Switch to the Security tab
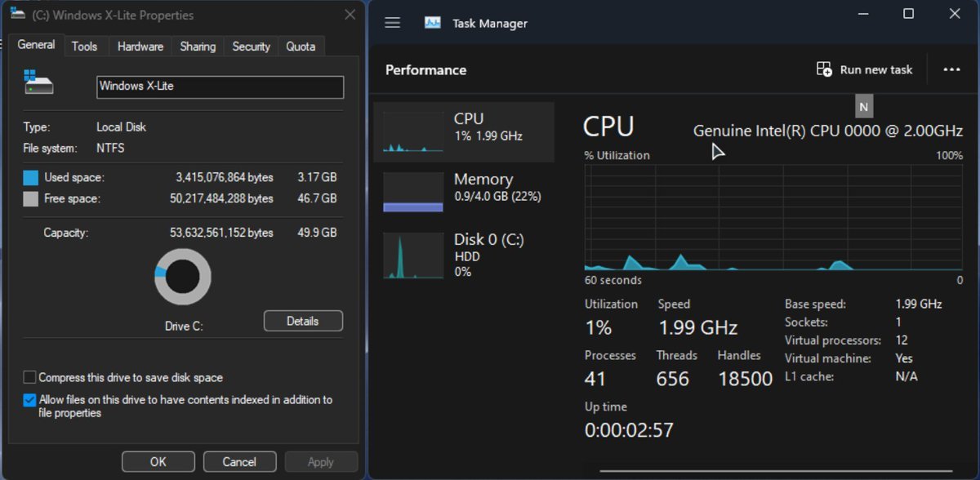Image resolution: width=980 pixels, height=480 pixels. click(x=251, y=47)
